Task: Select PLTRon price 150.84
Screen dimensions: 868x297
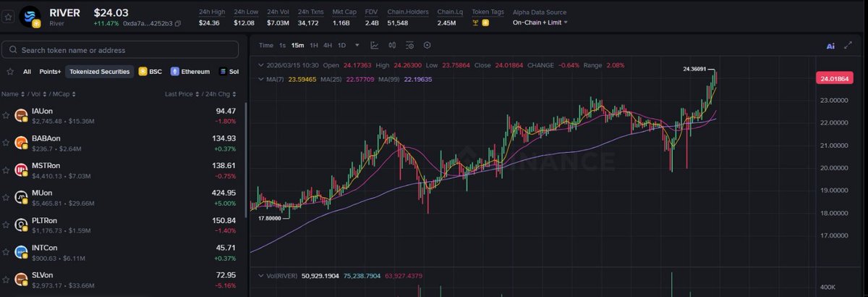Action: click(224, 221)
